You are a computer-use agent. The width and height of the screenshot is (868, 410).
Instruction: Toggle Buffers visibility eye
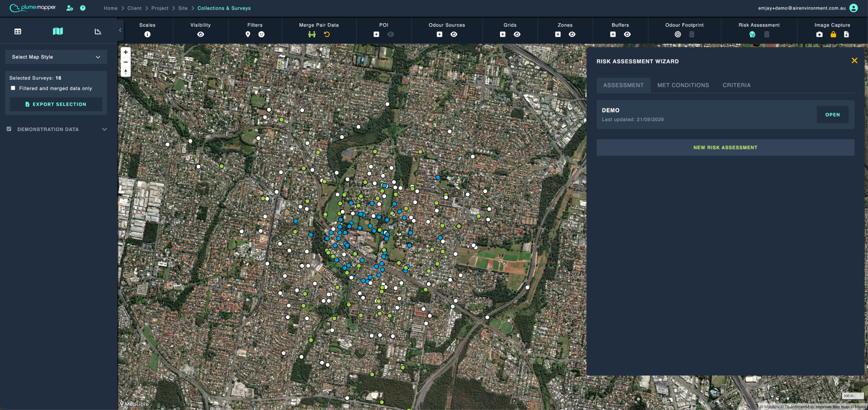(x=627, y=34)
